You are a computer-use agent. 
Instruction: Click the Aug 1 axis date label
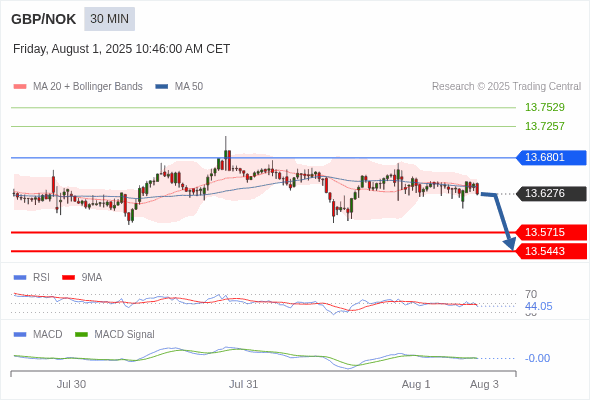[x=416, y=385]
